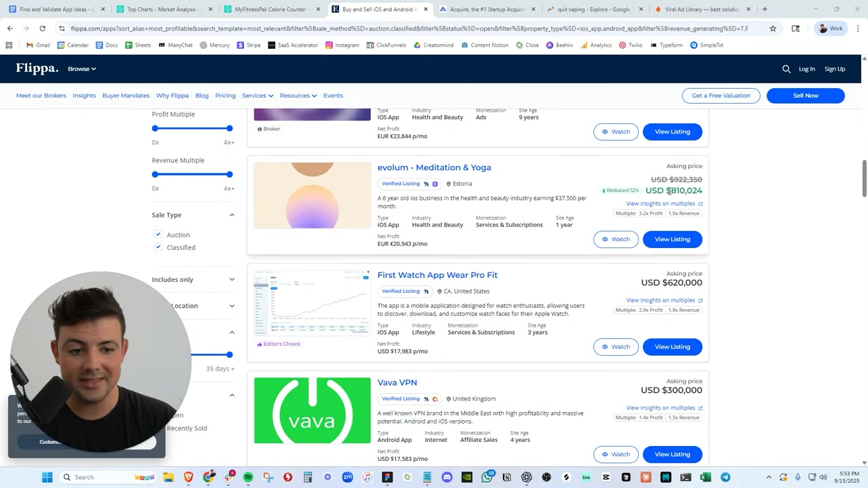Click View Listing for evolum Meditation & Yoga
This screenshot has height=488, width=868.
click(x=671, y=239)
